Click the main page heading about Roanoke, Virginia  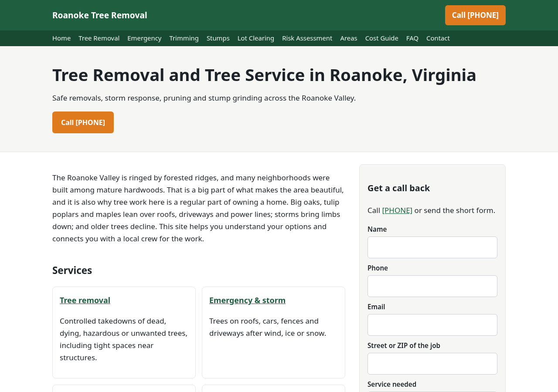click(264, 75)
